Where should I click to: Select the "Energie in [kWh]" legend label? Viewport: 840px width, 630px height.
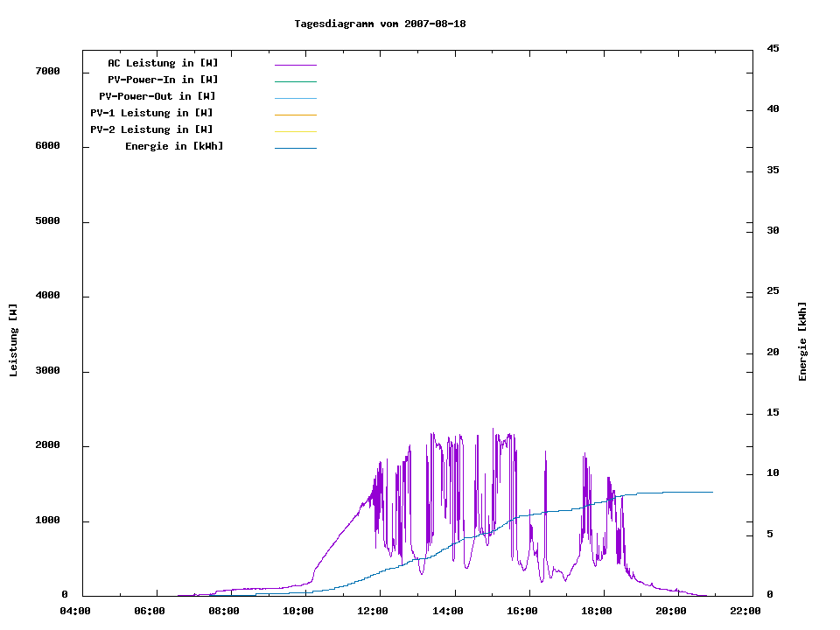tap(174, 146)
